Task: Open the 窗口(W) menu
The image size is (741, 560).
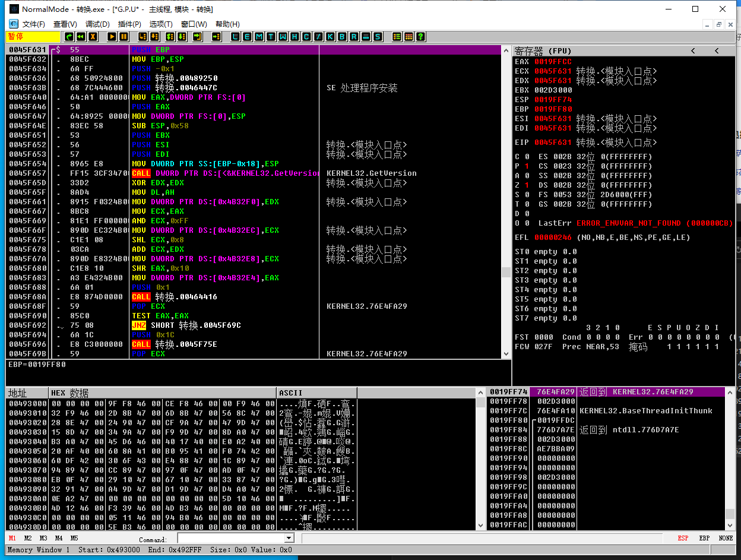Action: point(194,24)
